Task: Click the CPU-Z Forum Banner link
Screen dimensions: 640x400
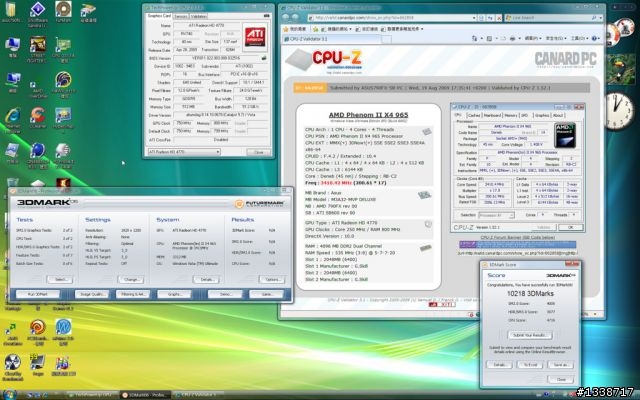Action: pyautogui.click(x=518, y=238)
